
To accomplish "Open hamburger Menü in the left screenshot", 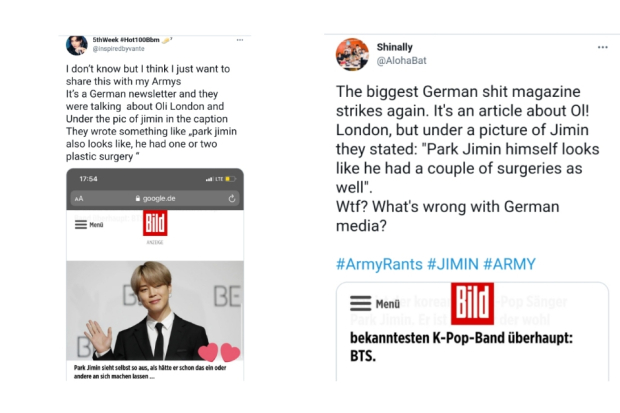I will [x=89, y=225].
